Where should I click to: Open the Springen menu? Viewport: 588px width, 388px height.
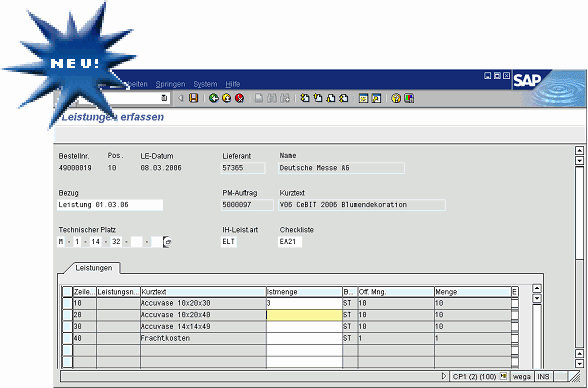pos(171,84)
